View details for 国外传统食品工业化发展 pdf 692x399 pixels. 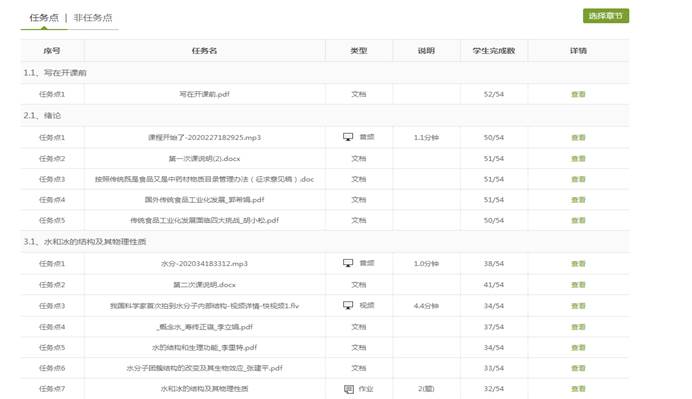click(x=578, y=200)
